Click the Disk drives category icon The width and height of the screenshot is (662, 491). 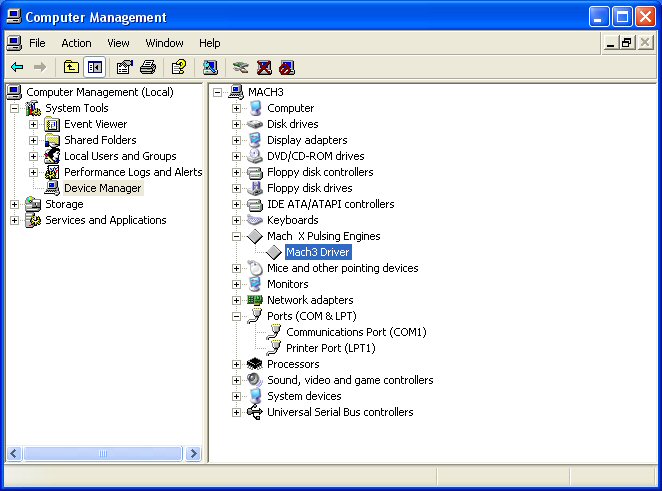point(255,124)
